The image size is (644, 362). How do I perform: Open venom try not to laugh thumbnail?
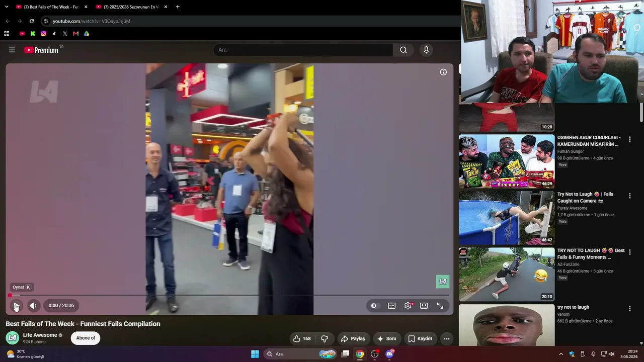(x=507, y=325)
